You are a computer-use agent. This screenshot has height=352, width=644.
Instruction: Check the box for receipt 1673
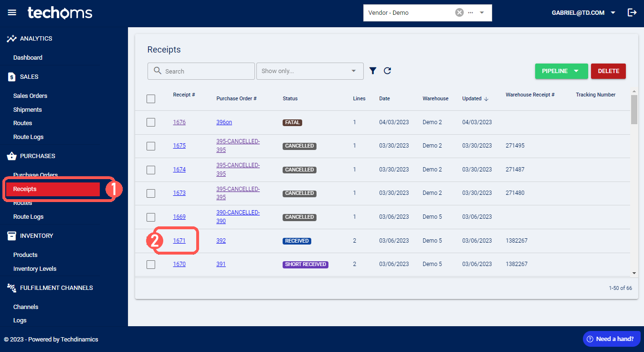pyautogui.click(x=151, y=193)
